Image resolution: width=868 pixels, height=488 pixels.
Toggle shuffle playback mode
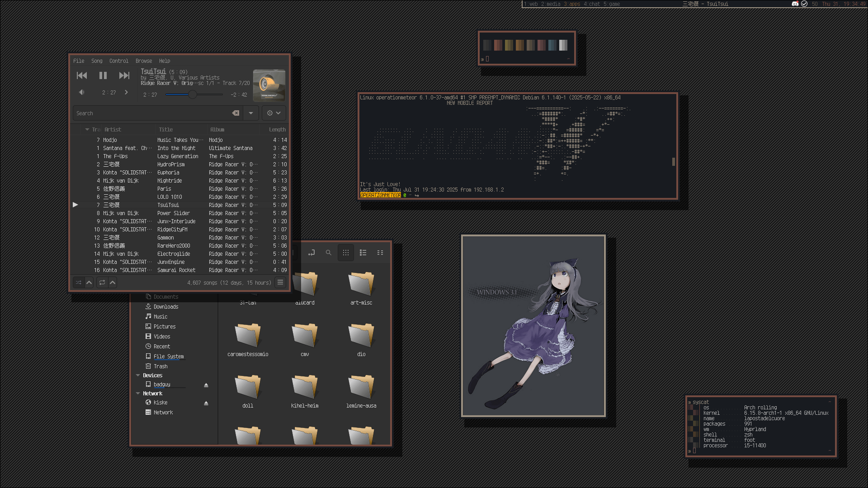coord(79,282)
